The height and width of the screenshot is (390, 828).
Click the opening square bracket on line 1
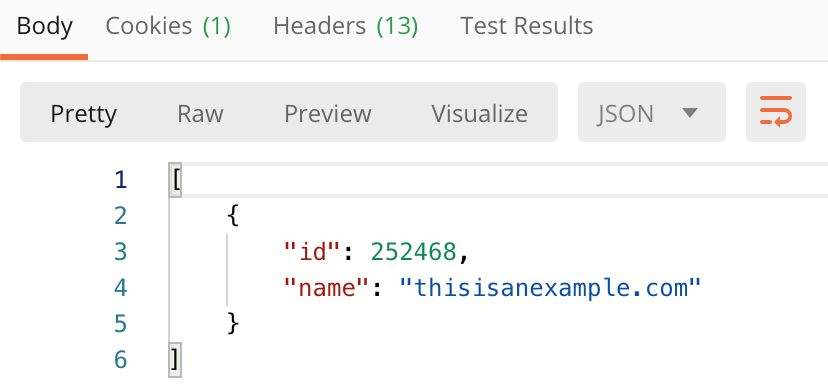175,180
